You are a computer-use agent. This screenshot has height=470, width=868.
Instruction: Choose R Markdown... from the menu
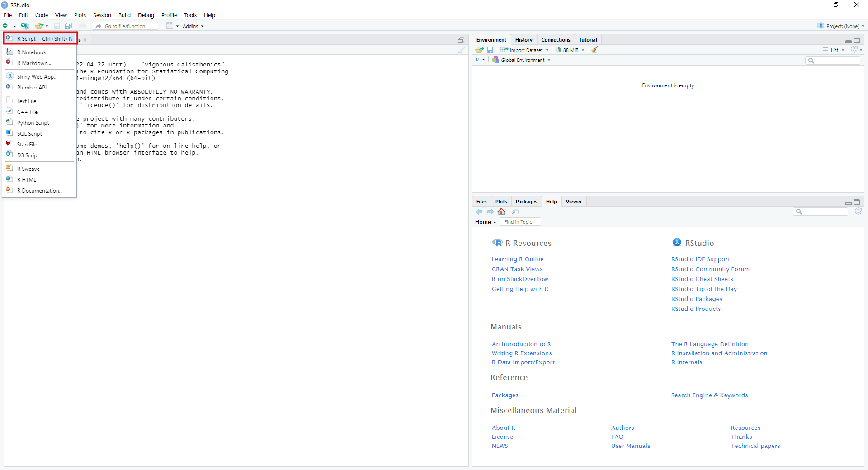tap(40, 63)
